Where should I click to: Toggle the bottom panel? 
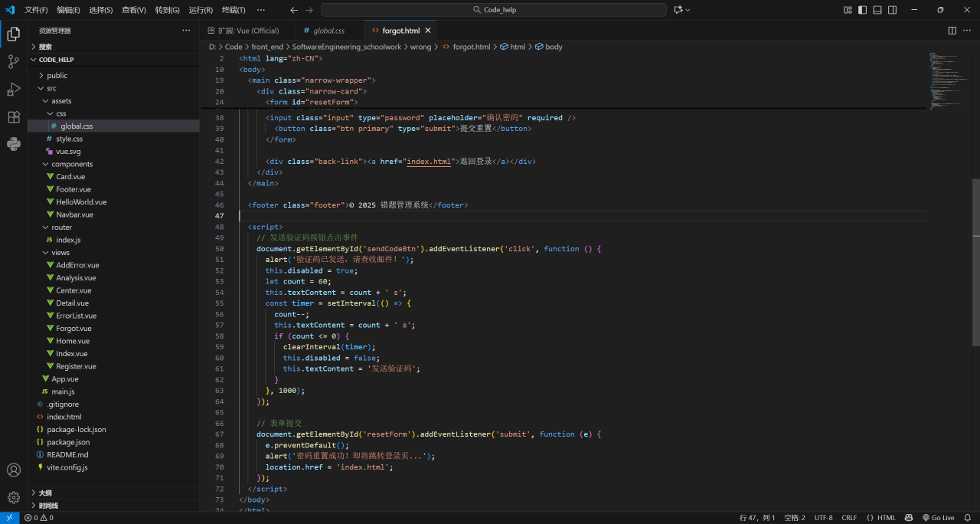point(877,10)
